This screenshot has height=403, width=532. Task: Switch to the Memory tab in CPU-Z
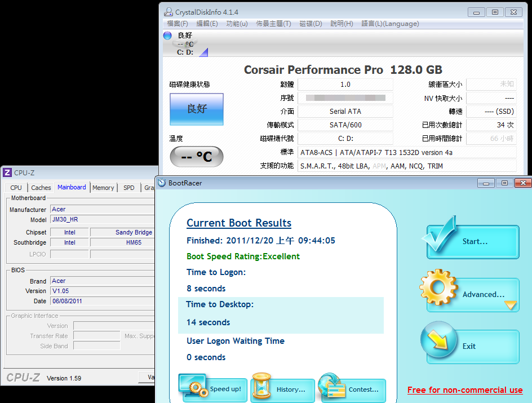coord(103,188)
